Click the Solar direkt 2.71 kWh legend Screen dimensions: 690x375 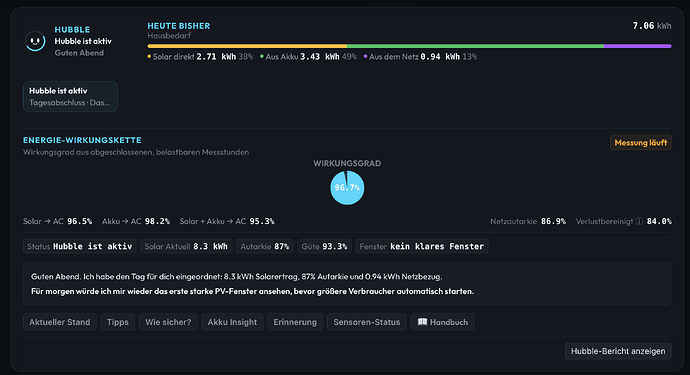click(200, 57)
